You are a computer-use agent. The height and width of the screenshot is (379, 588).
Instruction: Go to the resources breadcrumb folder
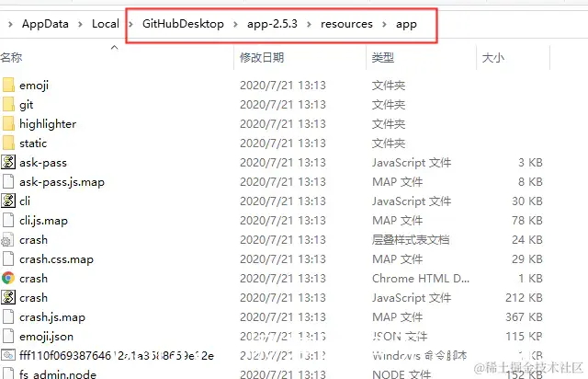346,24
